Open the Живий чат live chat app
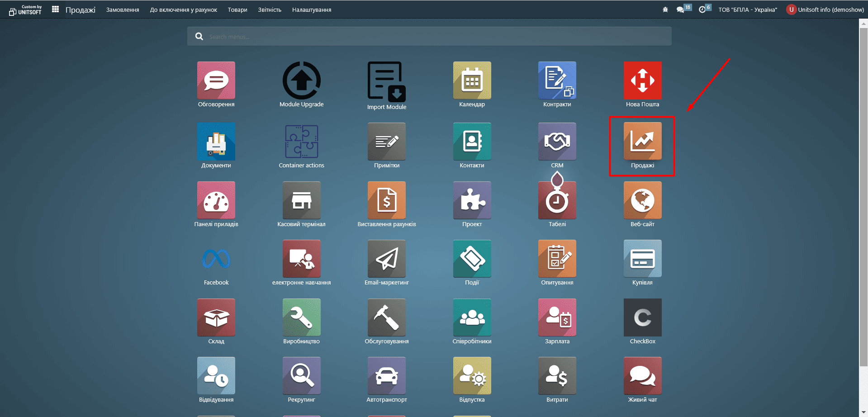 (x=642, y=376)
